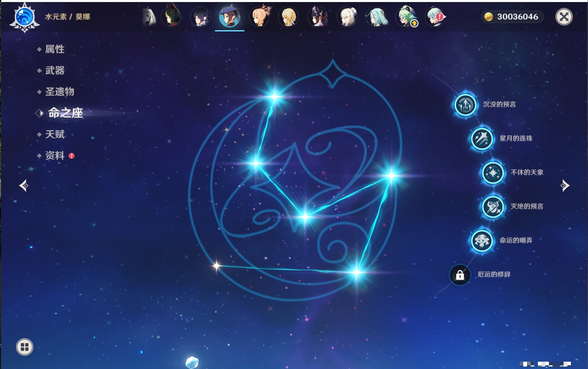This screenshot has height=369, width=588.
Task: Click the bottom-right bright constellation star
Action: pos(356,272)
